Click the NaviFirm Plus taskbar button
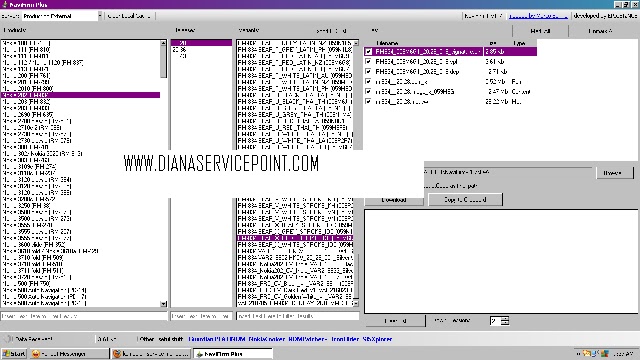This screenshot has width=640, height=360. (x=233, y=354)
